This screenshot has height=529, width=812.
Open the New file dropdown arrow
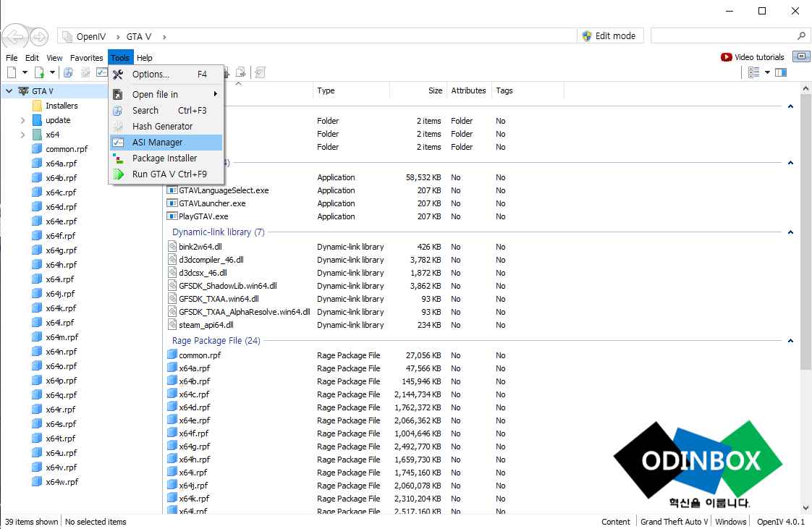pyautogui.click(x=25, y=72)
